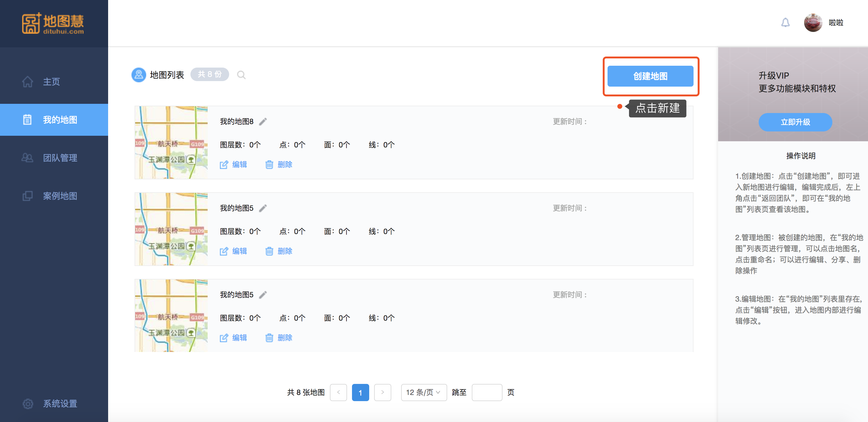Go to previous page with left chevron
Viewport: 868px width, 422px height.
338,392
